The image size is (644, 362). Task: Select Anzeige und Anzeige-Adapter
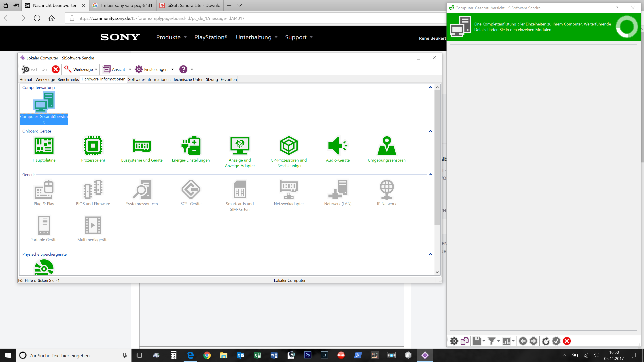pyautogui.click(x=240, y=146)
